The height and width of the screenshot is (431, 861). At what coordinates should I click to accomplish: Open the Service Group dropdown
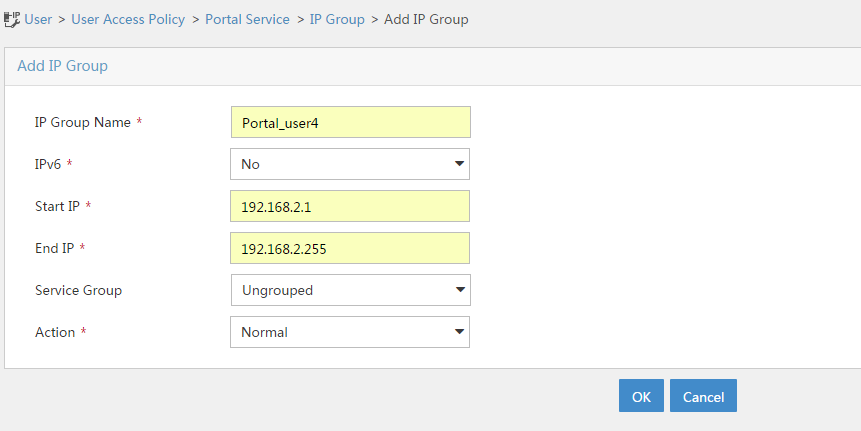[x=350, y=290]
